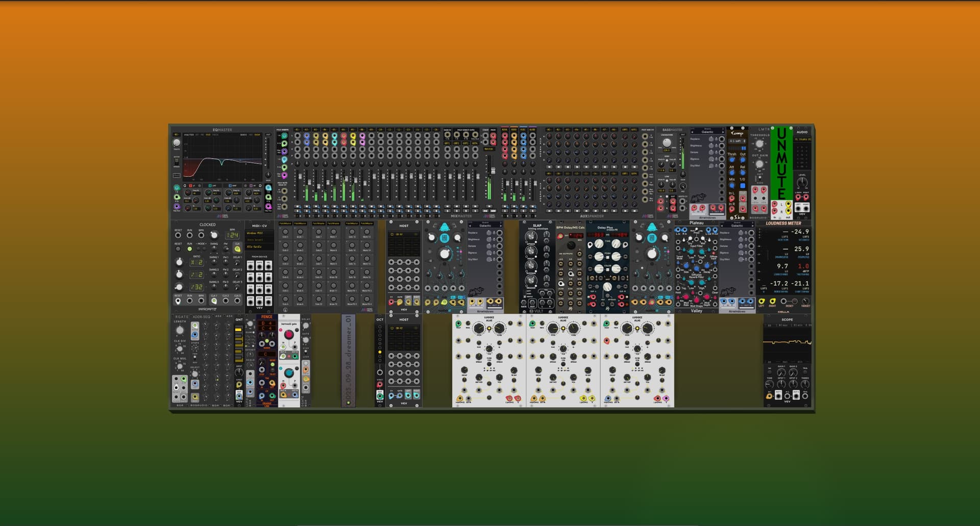This screenshot has width=980, height=526.
Task: Open the audio device selector on Audio module
Action: click(802, 139)
